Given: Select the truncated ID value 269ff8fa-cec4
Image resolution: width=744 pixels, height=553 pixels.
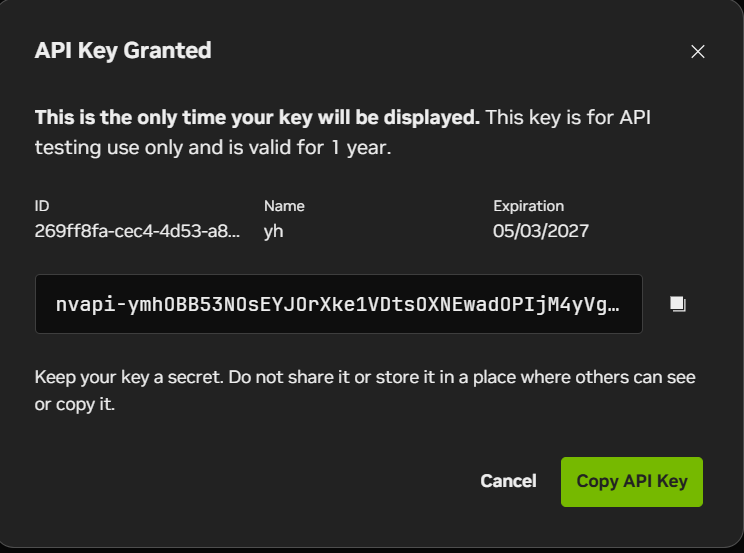Looking at the screenshot, I should coord(137,231).
